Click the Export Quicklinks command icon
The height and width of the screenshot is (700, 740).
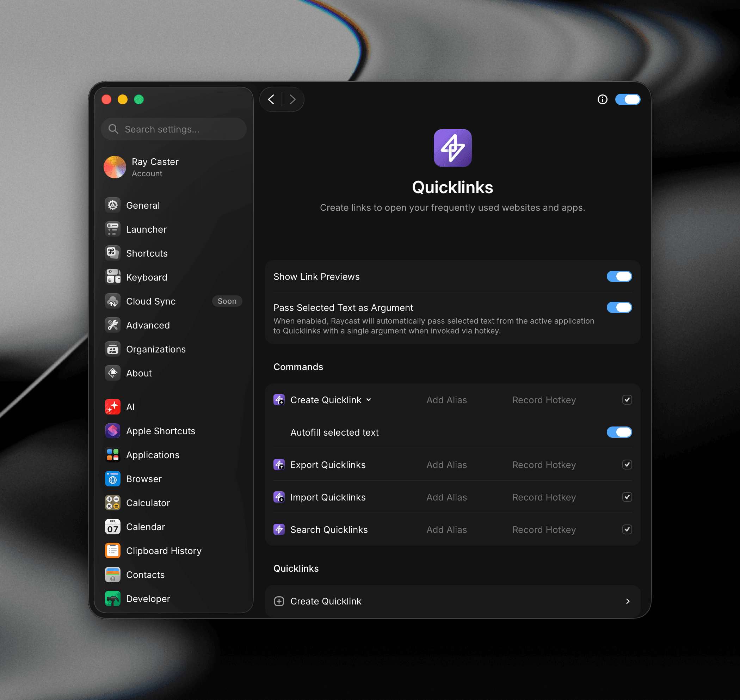(279, 465)
